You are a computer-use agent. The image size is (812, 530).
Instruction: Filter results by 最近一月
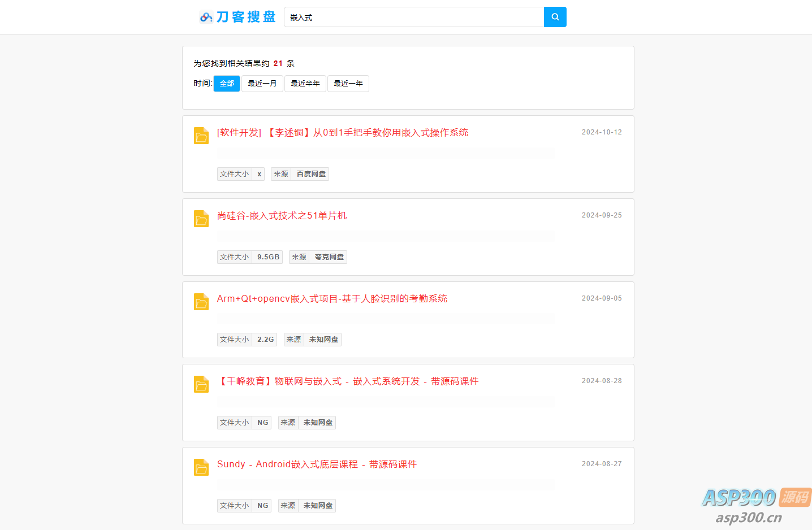(x=262, y=84)
